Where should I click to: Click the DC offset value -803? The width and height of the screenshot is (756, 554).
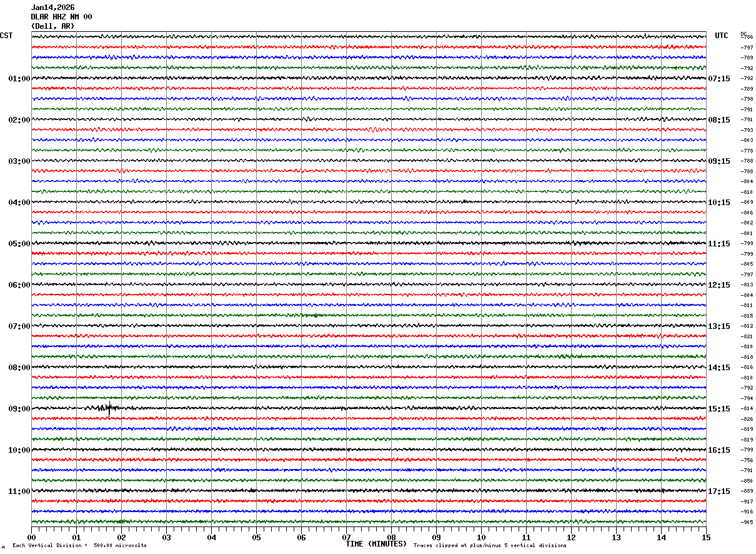point(747,140)
